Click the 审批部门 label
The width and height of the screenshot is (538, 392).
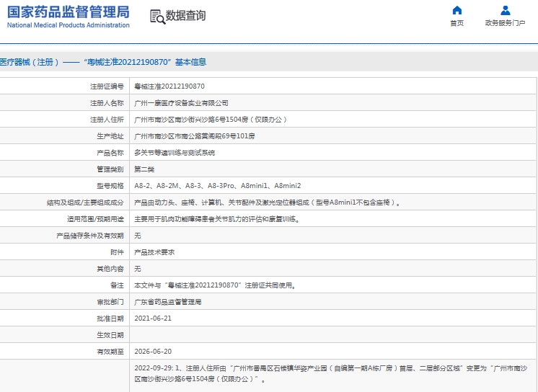tap(110, 302)
